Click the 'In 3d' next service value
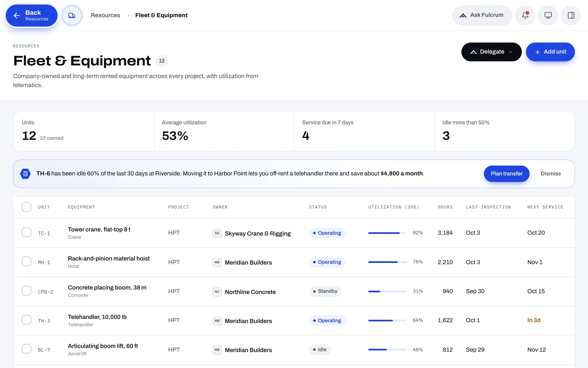588x368 pixels. coord(534,320)
